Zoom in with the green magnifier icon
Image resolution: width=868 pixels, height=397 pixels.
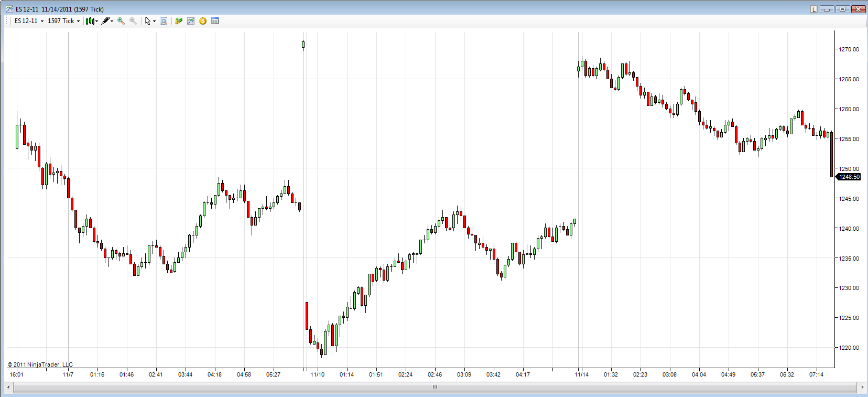click(x=121, y=21)
